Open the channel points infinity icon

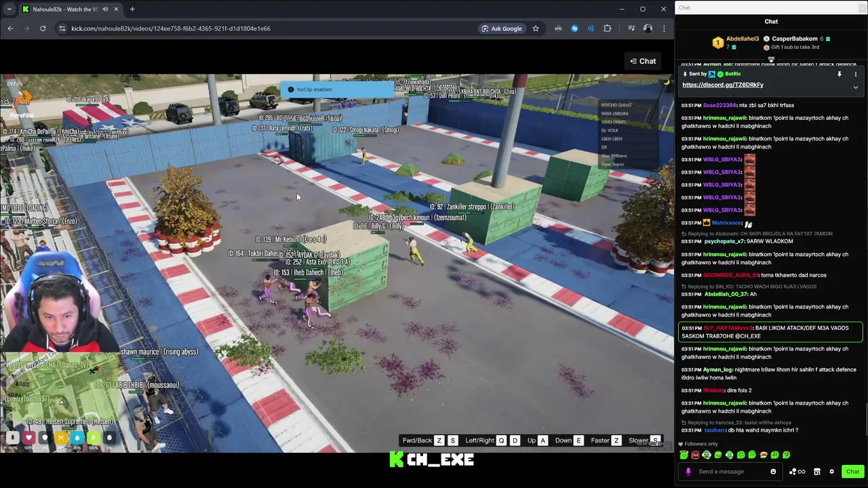click(797, 472)
